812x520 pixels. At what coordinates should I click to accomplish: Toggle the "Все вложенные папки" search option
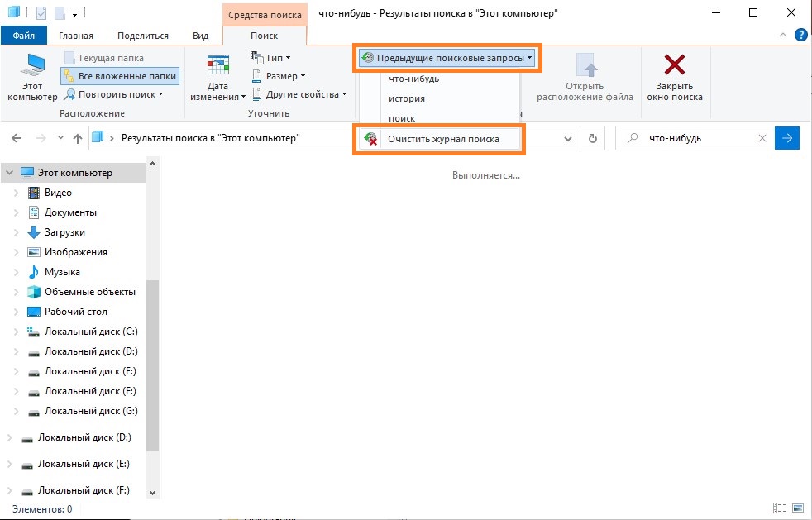[120, 76]
